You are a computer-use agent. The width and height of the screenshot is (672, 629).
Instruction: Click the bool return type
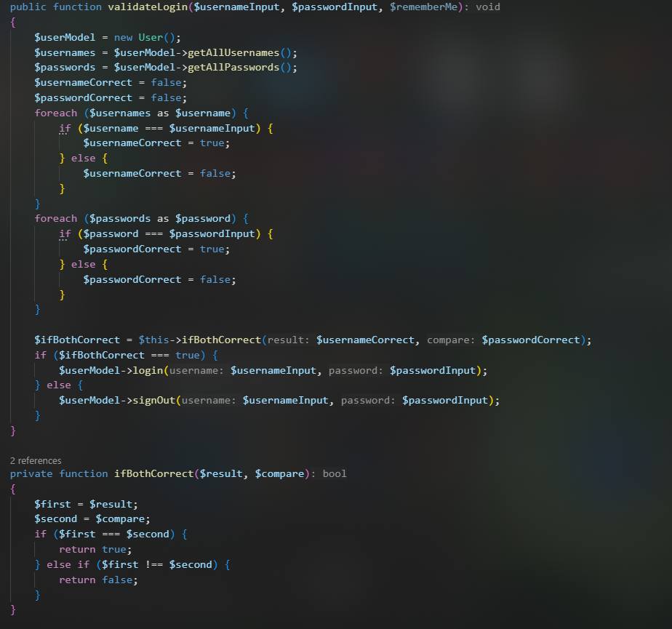pyautogui.click(x=335, y=473)
